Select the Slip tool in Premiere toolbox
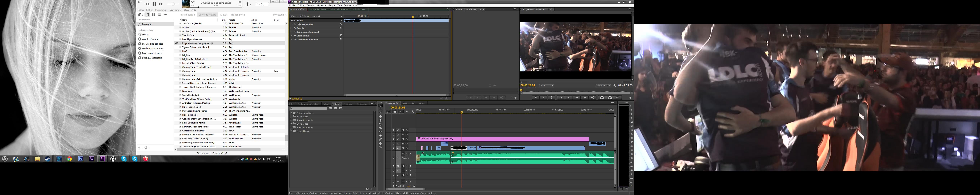 point(380,132)
